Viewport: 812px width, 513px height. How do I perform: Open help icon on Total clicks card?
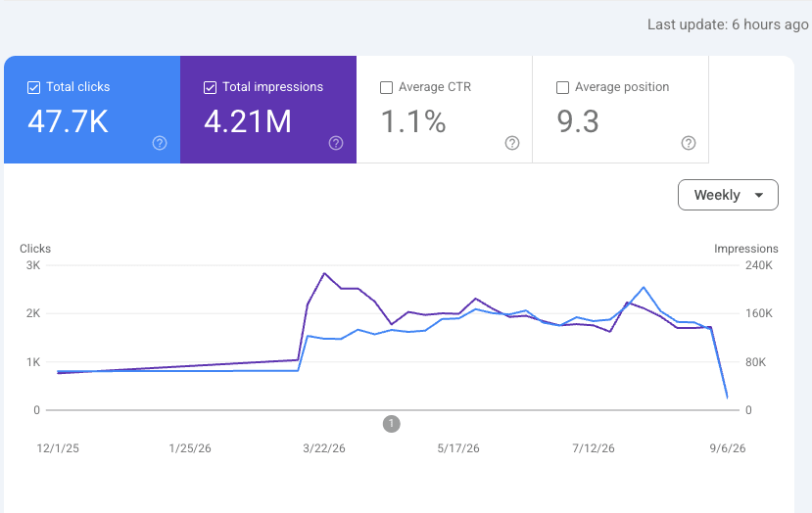(160, 143)
